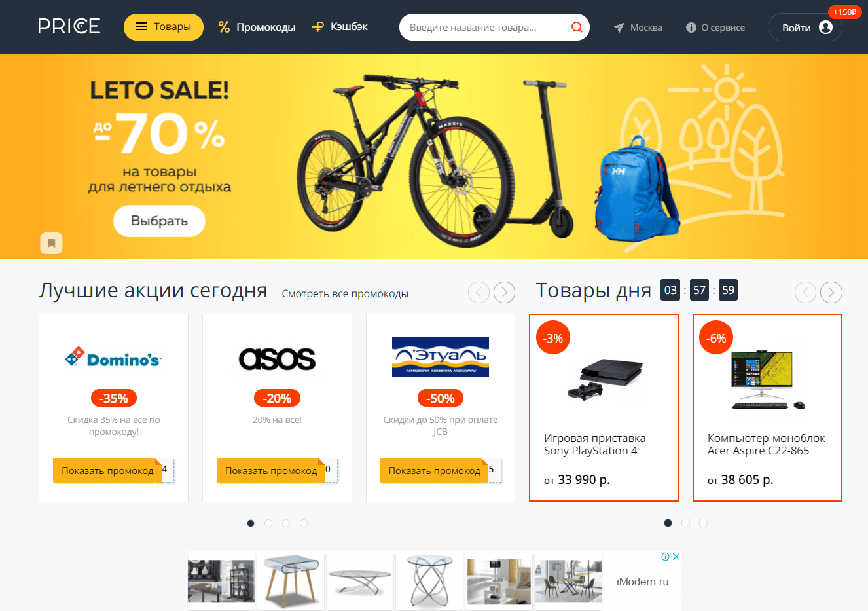Screen dimensions: 868x611
Task: Open the Кэшбэк section
Action: (x=340, y=27)
